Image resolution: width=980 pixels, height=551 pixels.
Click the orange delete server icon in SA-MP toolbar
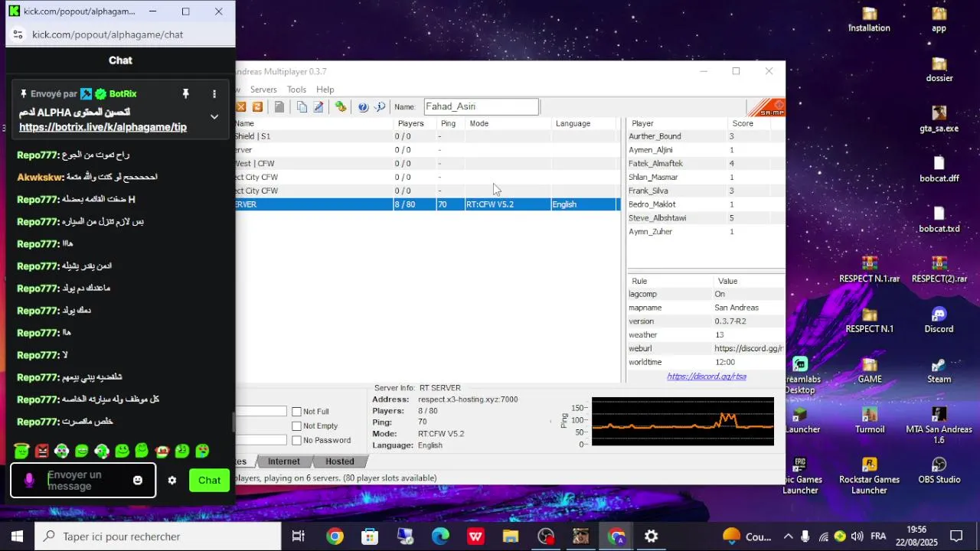pos(240,107)
